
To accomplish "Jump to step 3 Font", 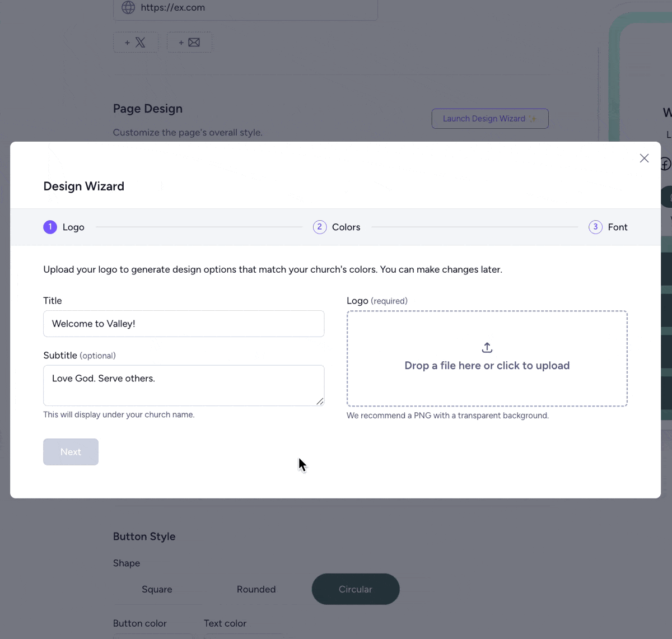I will click(608, 227).
